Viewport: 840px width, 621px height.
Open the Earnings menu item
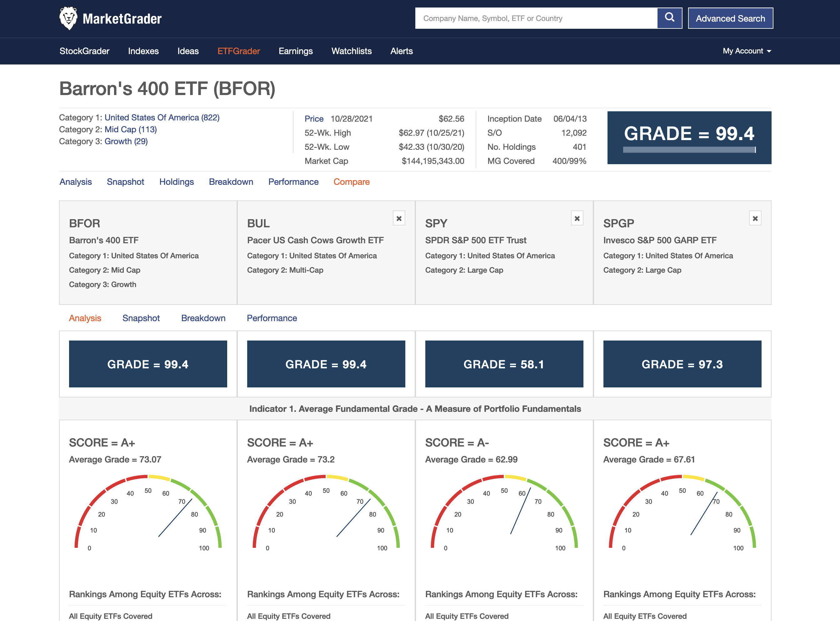pos(295,51)
